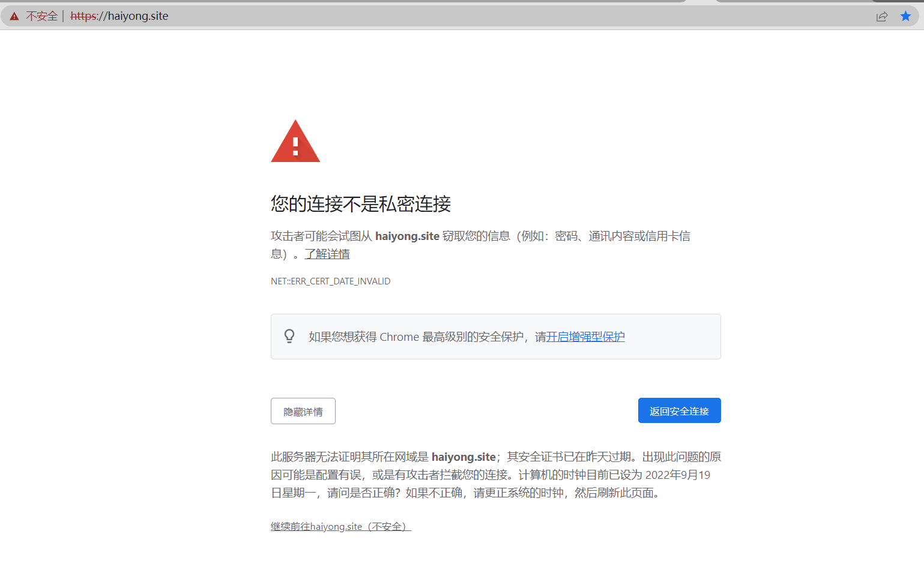Bookmark this page with the blue star icon

[x=905, y=16]
